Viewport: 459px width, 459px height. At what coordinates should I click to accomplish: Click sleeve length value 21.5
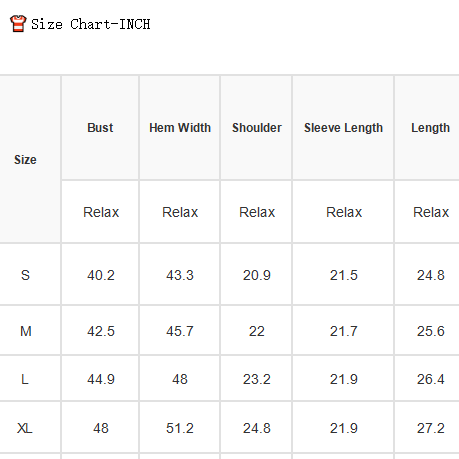[x=344, y=275]
